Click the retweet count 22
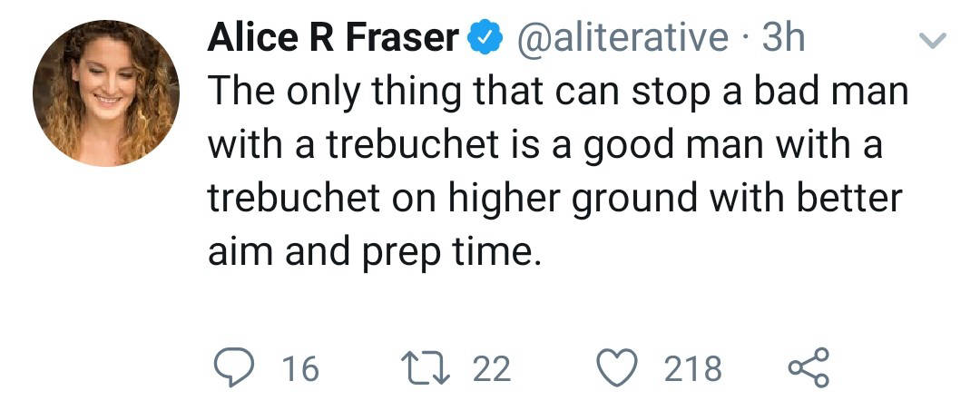The image size is (980, 420). click(x=491, y=369)
